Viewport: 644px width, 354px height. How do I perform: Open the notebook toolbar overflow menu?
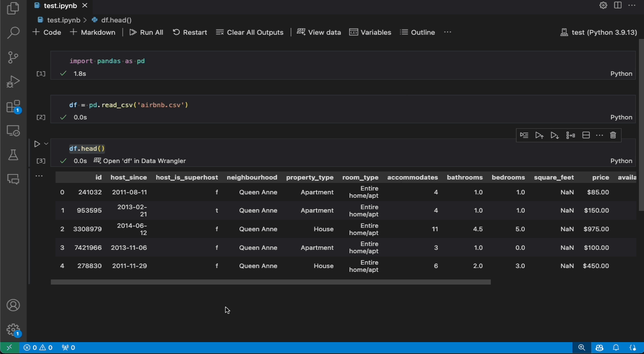tap(448, 32)
